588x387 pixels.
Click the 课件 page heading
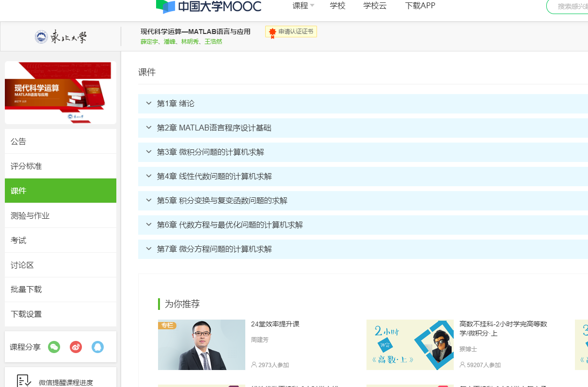tap(147, 72)
